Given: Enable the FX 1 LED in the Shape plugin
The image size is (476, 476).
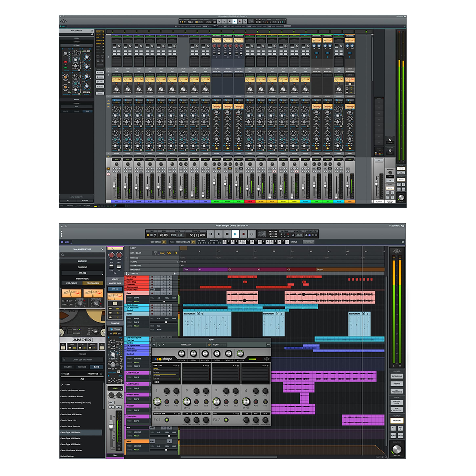Looking at the screenshot, I should (167, 420).
